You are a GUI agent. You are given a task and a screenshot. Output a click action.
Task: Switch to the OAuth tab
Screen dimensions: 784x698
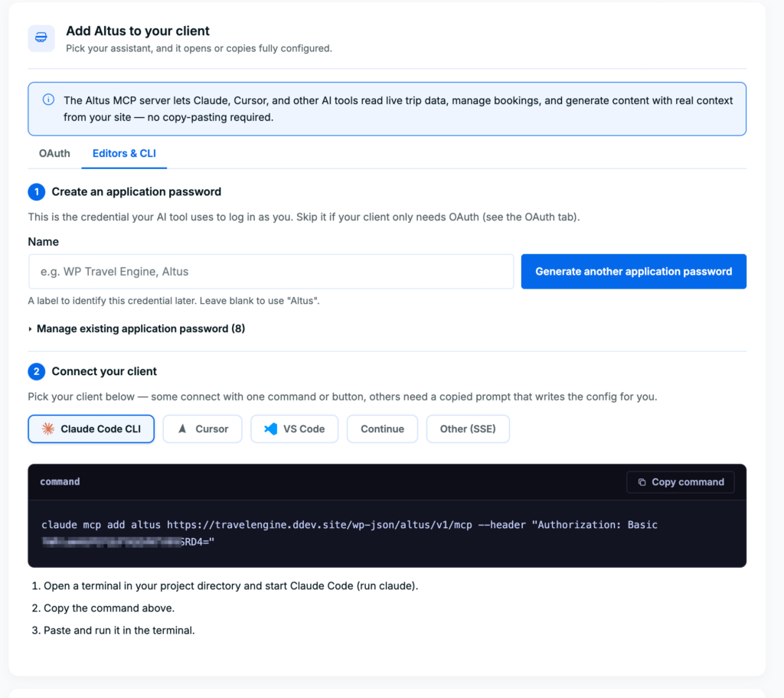(54, 154)
